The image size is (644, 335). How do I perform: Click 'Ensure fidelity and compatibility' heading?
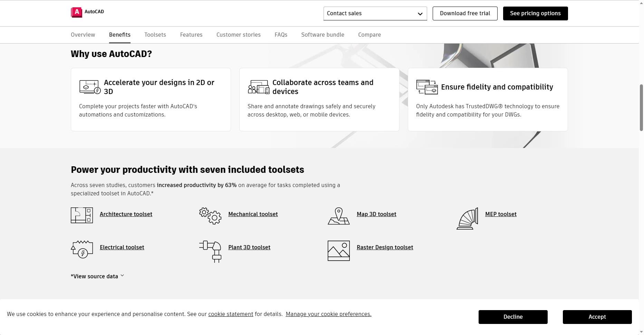coord(497,87)
